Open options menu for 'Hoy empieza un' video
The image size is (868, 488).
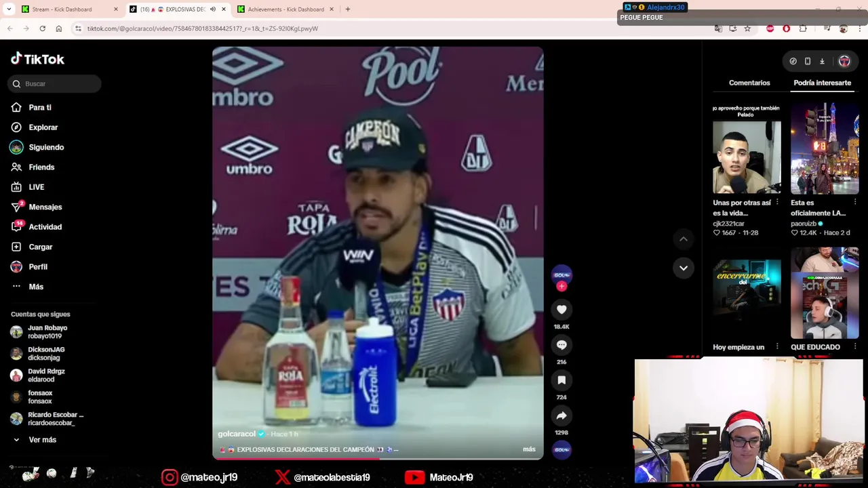click(777, 347)
